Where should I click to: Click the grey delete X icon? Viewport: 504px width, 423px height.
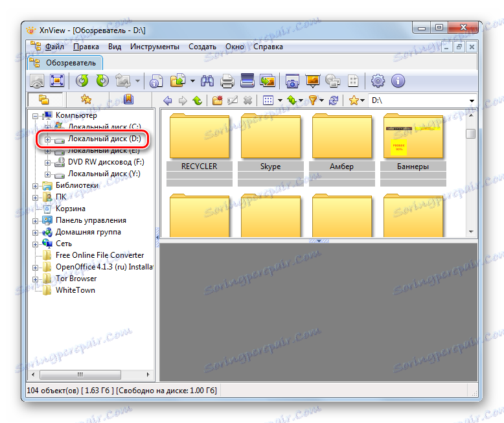247,100
